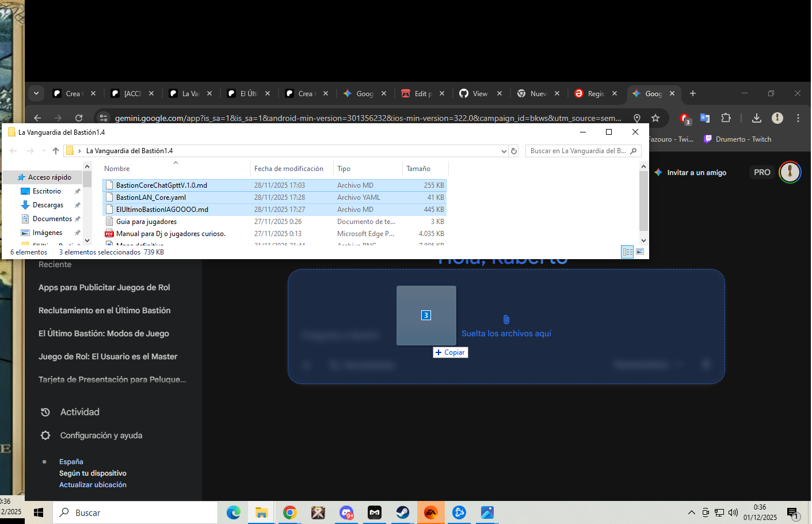Click the Windows taskbar Buscar search box

136,512
